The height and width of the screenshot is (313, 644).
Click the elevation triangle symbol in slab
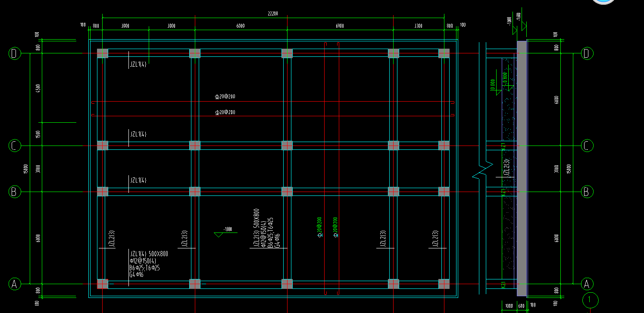coord(219,234)
